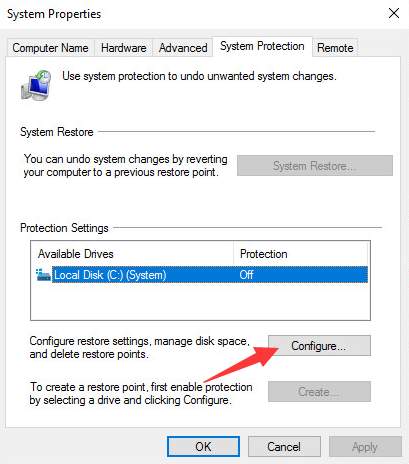Select the System Protection tab

[262, 46]
